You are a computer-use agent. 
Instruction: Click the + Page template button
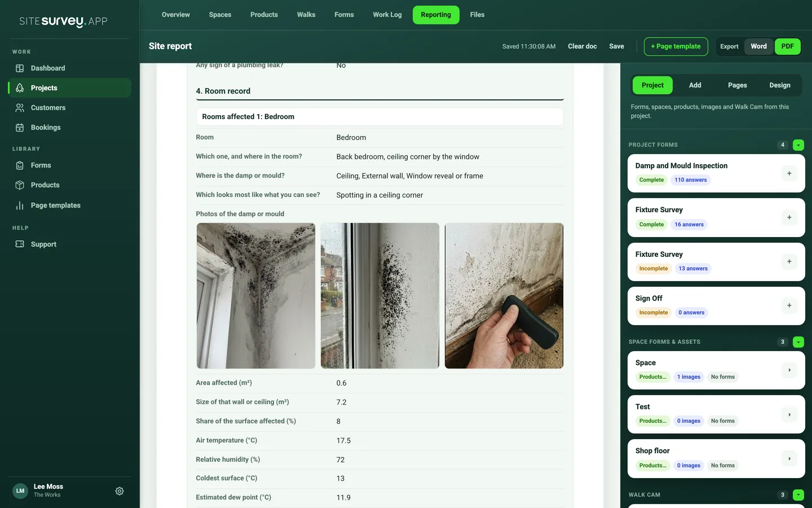tap(676, 46)
